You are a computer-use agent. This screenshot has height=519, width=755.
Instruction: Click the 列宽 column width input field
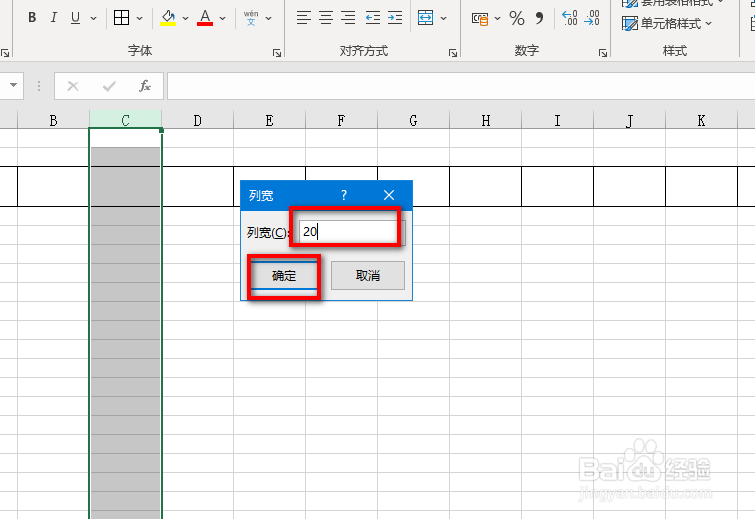click(351, 232)
